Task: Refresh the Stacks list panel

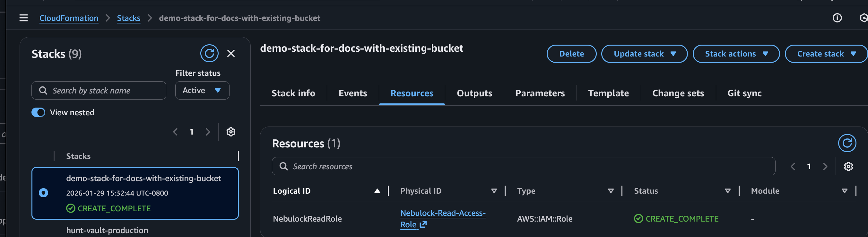Action: tap(209, 54)
